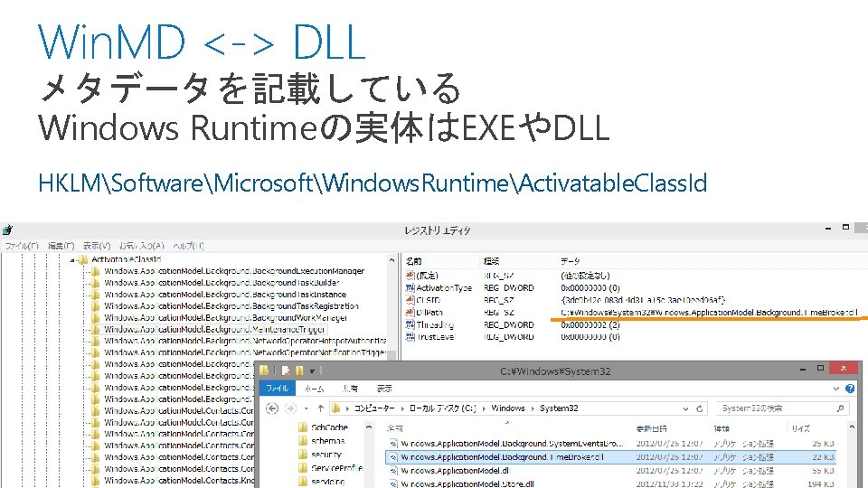
Task: Open the ヘルプ(H) menu in Registry Editor
Action: (x=188, y=246)
